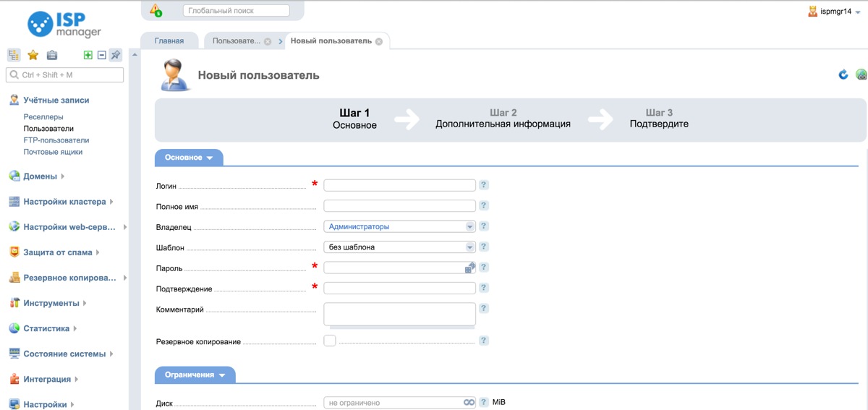Viewport: 868px width, 410px height.
Task: Expand all menu sections with plus icon
Action: pyautogui.click(x=88, y=55)
